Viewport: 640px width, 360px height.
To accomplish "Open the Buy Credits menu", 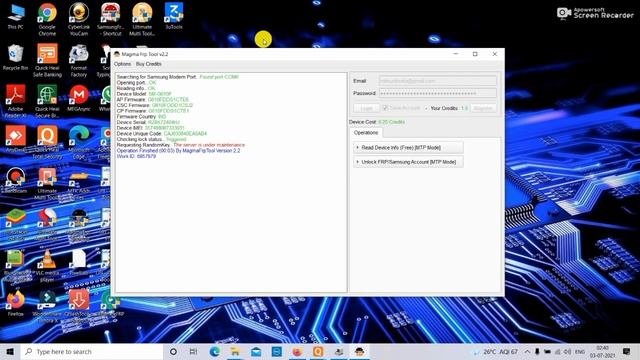I will coord(149,64).
